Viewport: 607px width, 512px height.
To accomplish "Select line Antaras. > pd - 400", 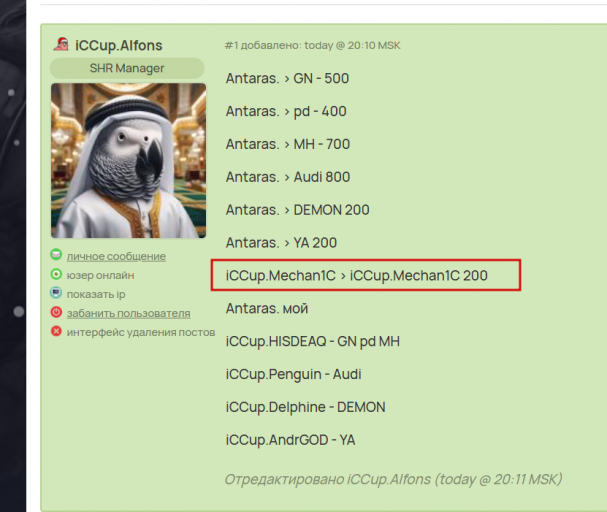I will pos(286,111).
